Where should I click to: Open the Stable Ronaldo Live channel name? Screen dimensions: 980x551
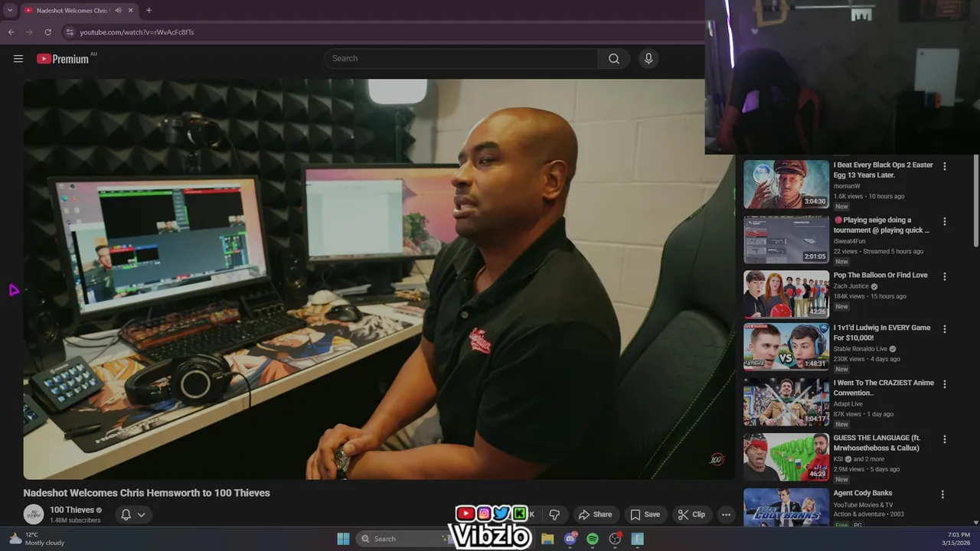(x=861, y=349)
